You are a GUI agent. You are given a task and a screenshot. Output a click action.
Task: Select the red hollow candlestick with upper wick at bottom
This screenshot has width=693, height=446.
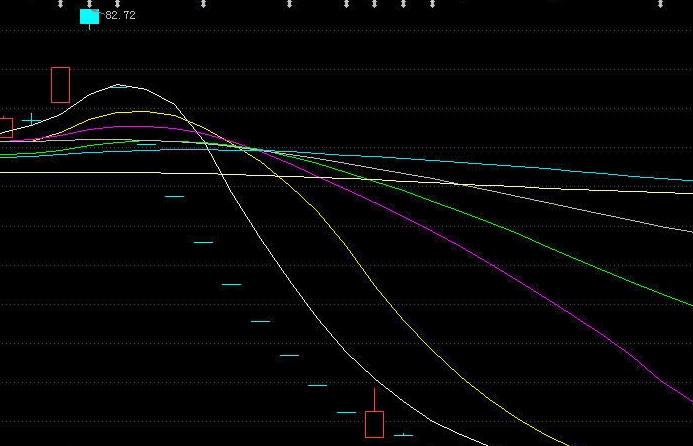[374, 424]
